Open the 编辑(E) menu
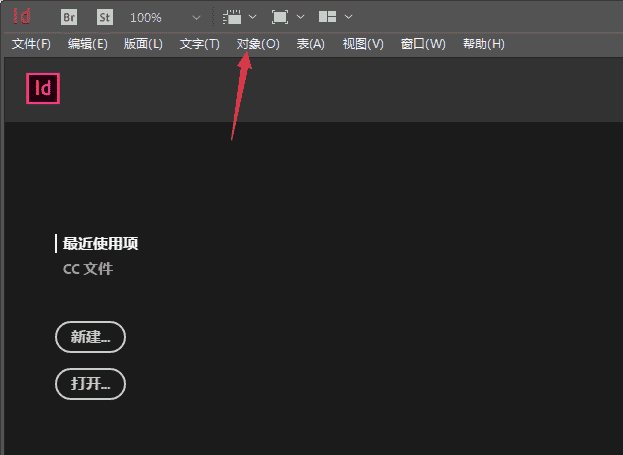 pyautogui.click(x=88, y=44)
